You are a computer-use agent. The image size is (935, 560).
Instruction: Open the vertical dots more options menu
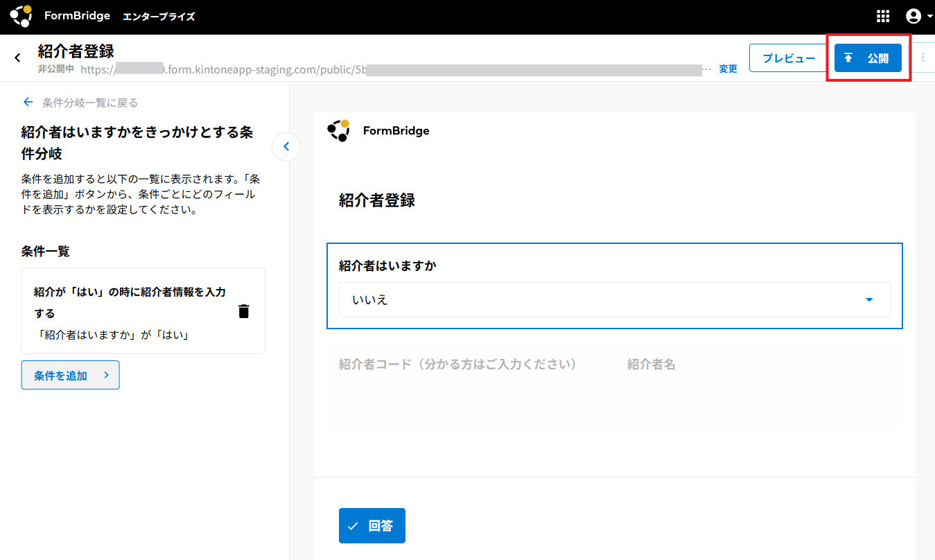coord(923,58)
